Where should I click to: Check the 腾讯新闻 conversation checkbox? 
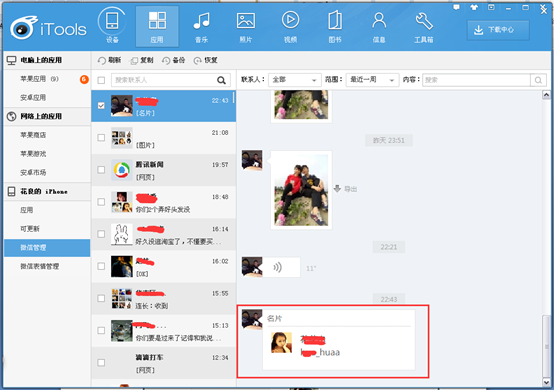(101, 170)
